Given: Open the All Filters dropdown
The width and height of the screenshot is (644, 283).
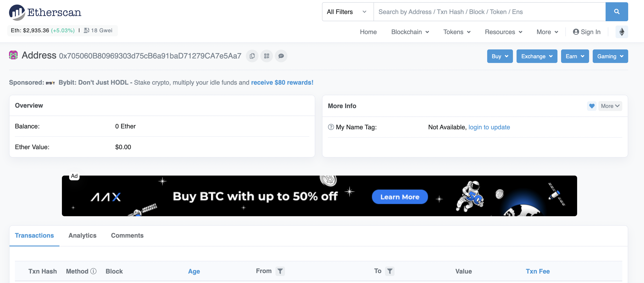Looking at the screenshot, I should tap(348, 12).
